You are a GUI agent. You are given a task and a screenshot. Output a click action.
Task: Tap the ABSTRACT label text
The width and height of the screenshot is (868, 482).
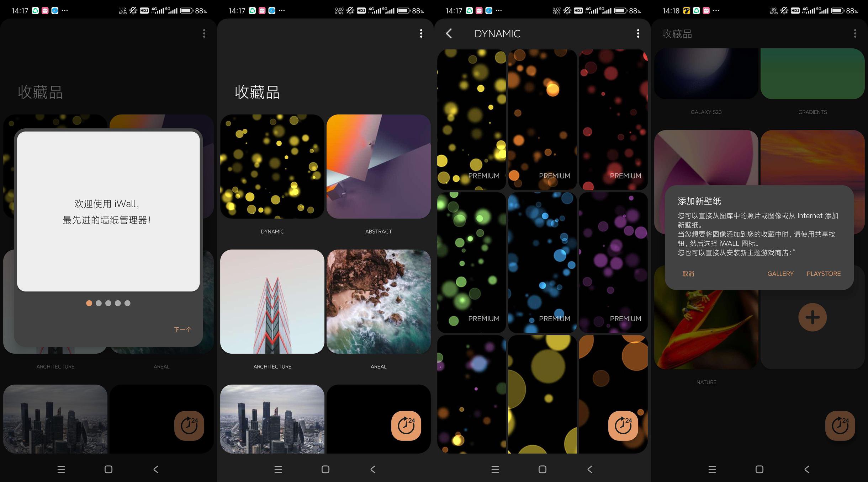click(379, 231)
